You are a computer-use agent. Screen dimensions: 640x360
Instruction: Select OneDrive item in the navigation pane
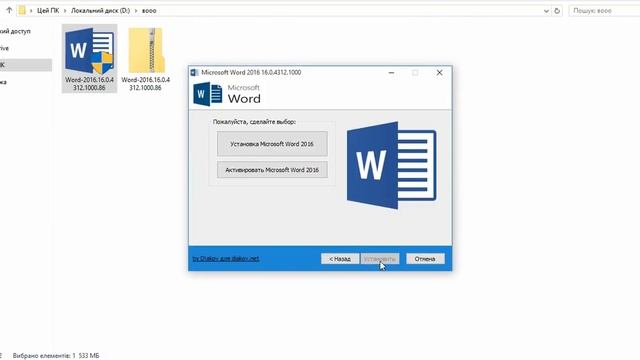pos(4,48)
